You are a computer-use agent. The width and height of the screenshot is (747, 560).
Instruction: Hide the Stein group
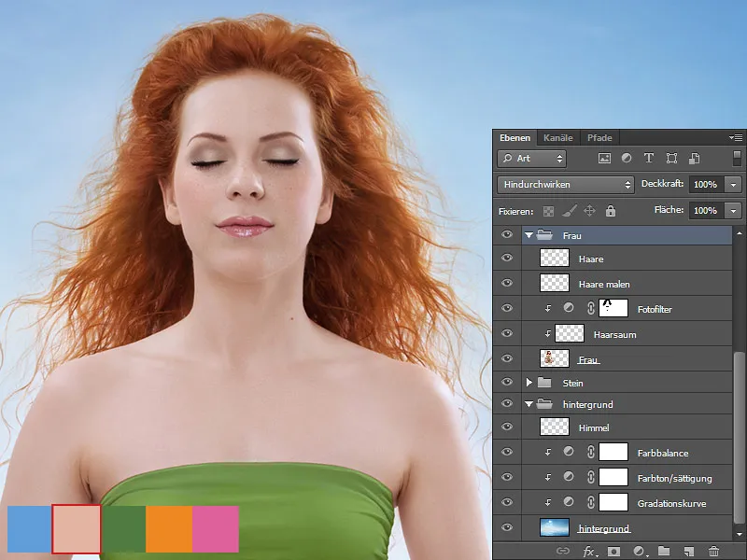click(507, 382)
